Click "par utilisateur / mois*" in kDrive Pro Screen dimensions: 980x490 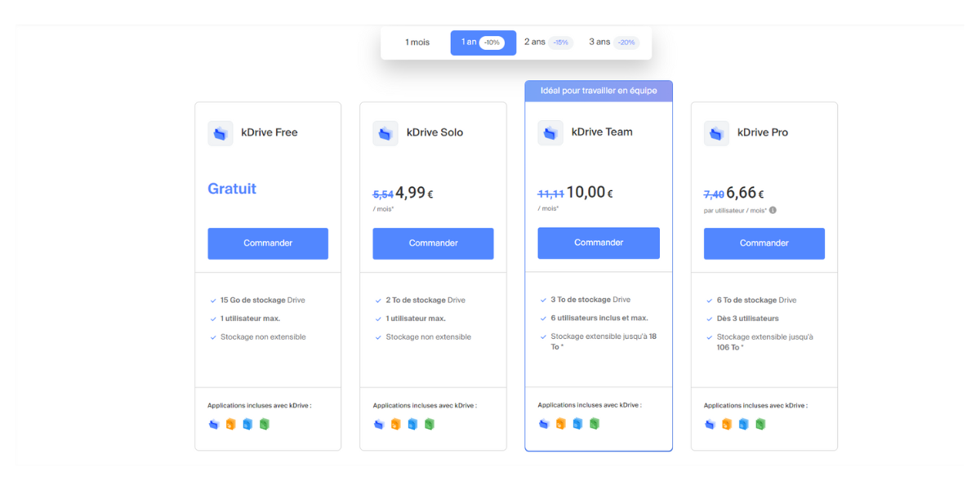pyautogui.click(x=734, y=210)
